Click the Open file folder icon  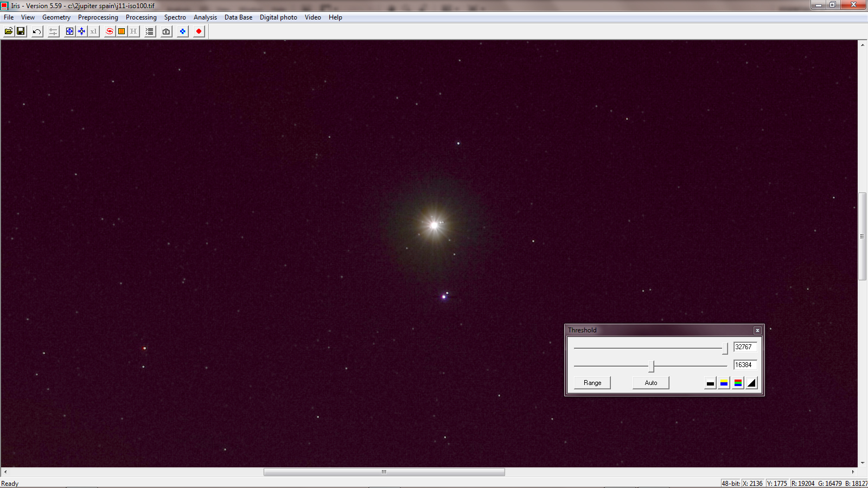point(9,31)
